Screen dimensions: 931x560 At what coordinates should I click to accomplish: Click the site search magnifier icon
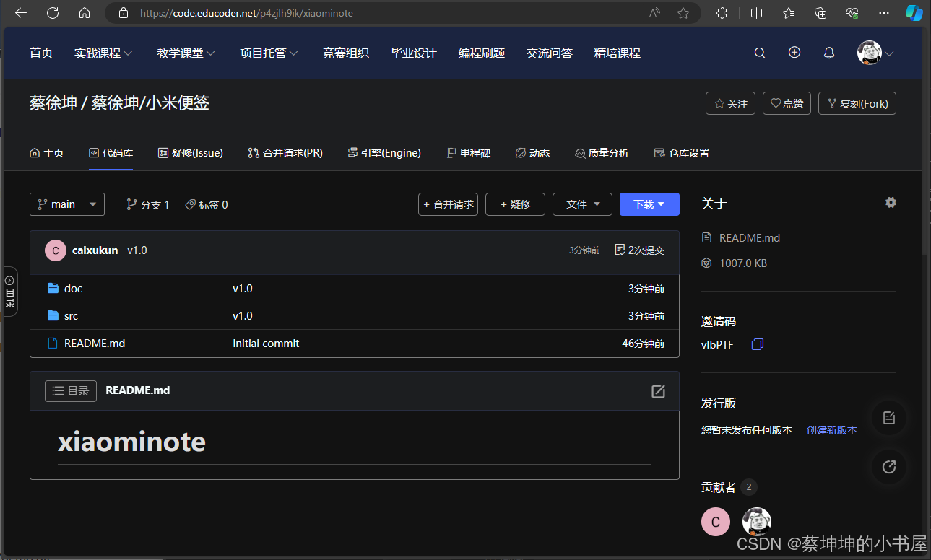coord(760,53)
